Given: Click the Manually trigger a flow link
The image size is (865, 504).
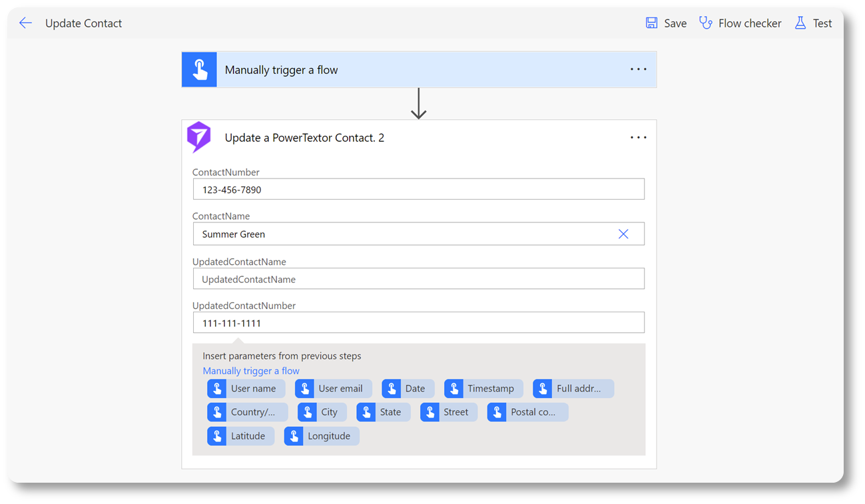Looking at the screenshot, I should [x=251, y=371].
